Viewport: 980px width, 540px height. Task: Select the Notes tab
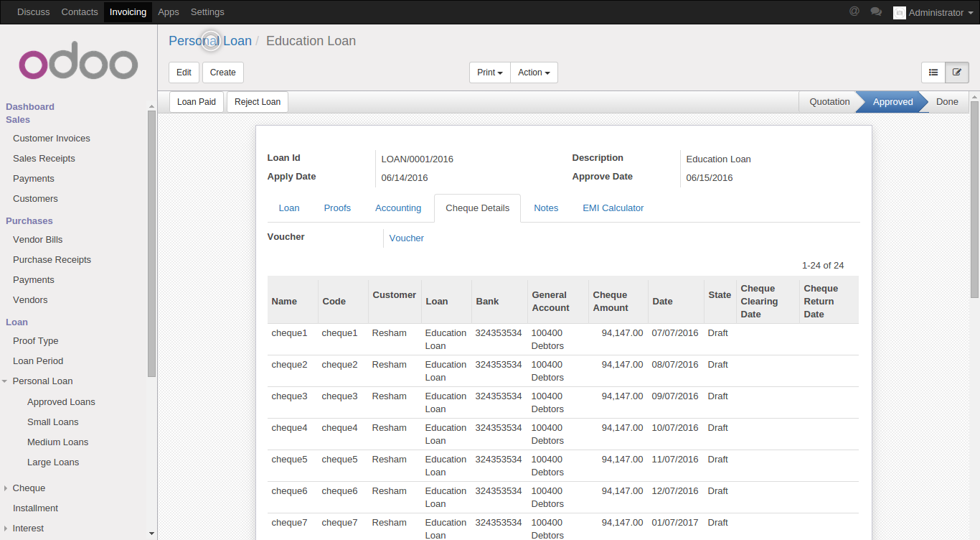(546, 208)
